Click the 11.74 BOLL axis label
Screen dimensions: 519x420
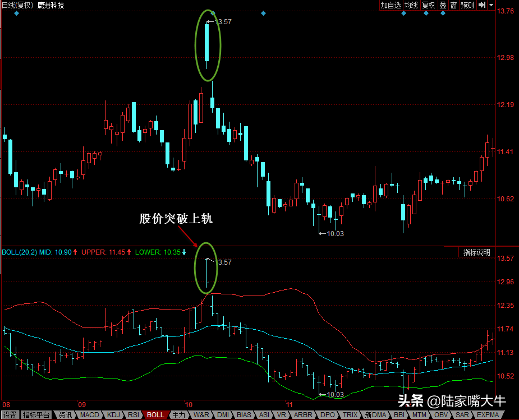[506, 329]
